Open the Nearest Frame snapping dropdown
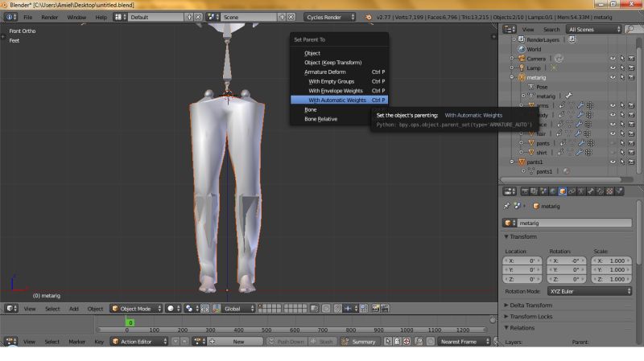This screenshot has height=361, width=644. pyautogui.click(x=464, y=342)
